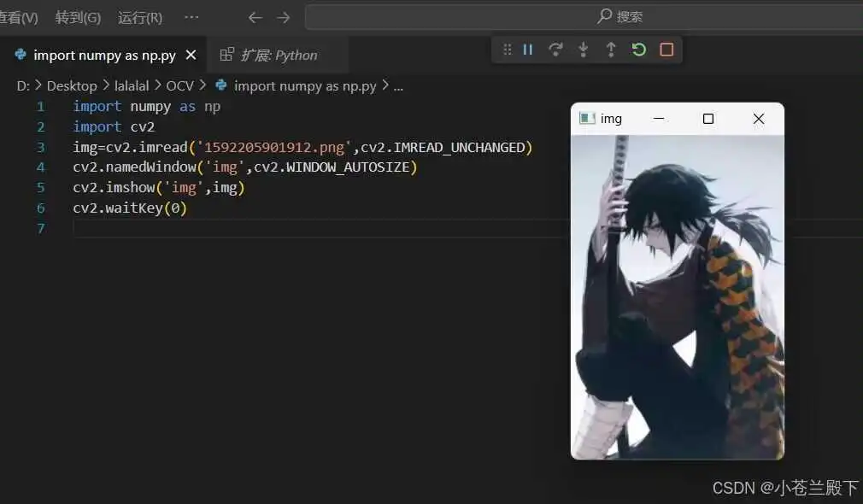The height and width of the screenshot is (504, 863).
Task: Maximize the img window
Action: pyautogui.click(x=708, y=118)
